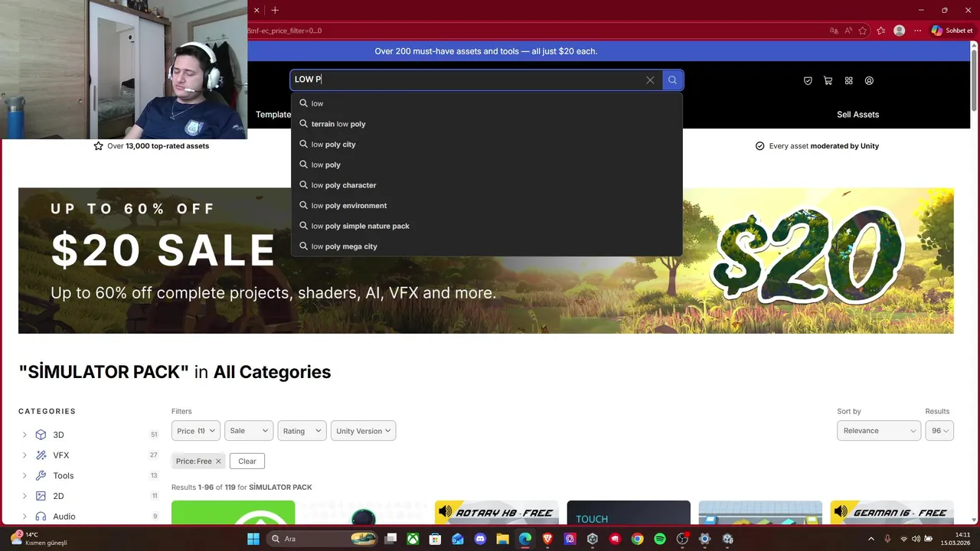Click the taskbar search box Ara

(322, 539)
